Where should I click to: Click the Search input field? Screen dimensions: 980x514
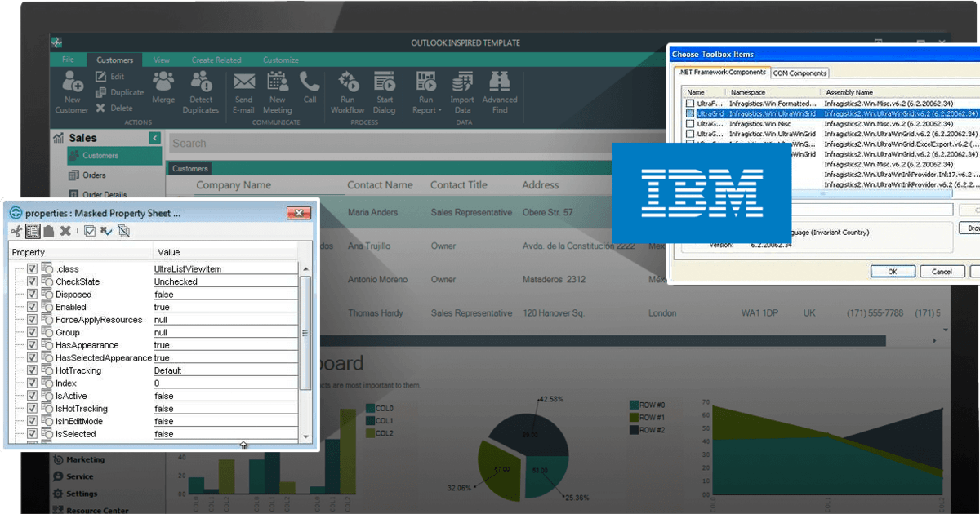click(x=392, y=144)
